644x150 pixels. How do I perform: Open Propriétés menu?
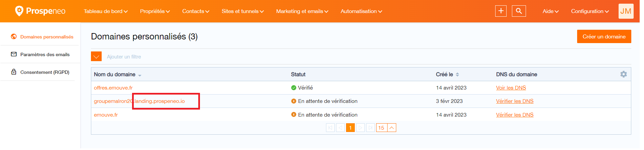[155, 11]
